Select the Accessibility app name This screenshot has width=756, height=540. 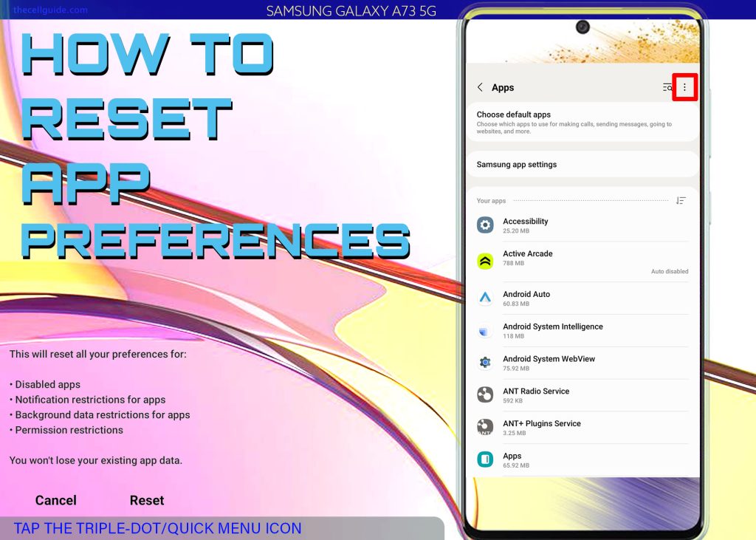526,221
